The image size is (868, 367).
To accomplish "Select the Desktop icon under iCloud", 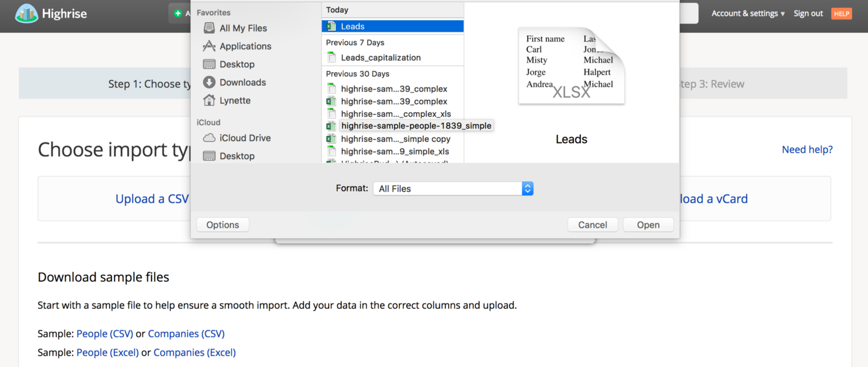I will [x=209, y=156].
